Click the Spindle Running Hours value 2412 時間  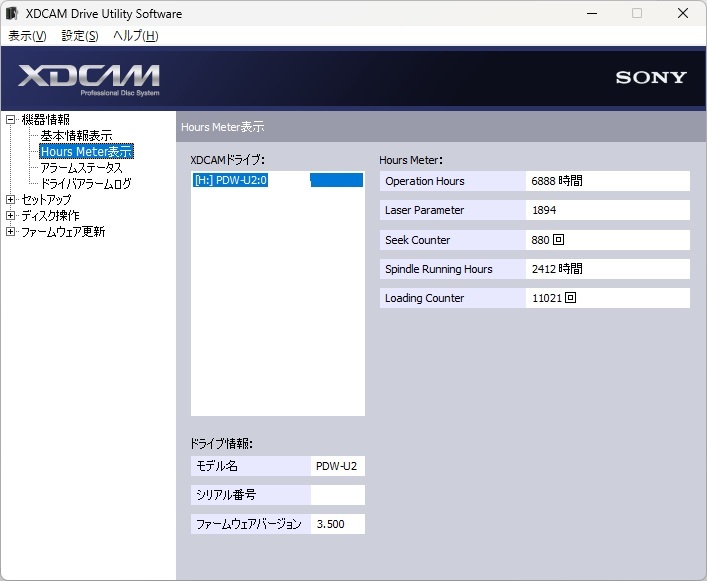pyautogui.click(x=607, y=269)
